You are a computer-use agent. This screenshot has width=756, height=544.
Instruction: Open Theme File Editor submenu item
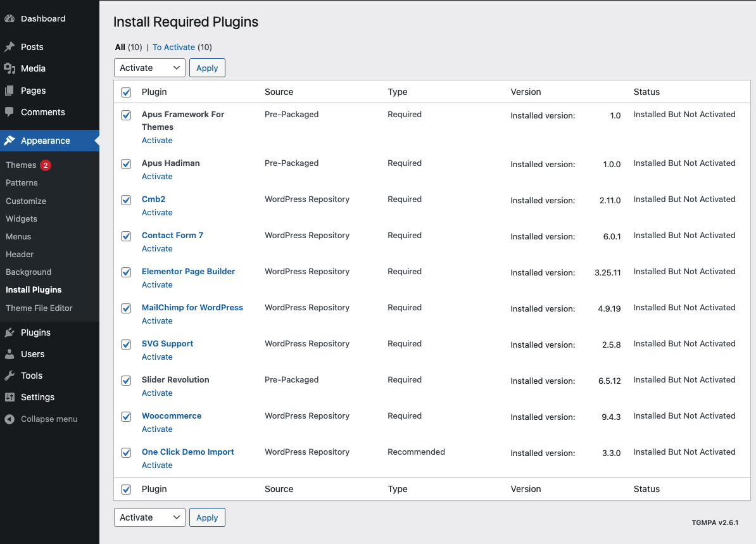[x=39, y=308]
